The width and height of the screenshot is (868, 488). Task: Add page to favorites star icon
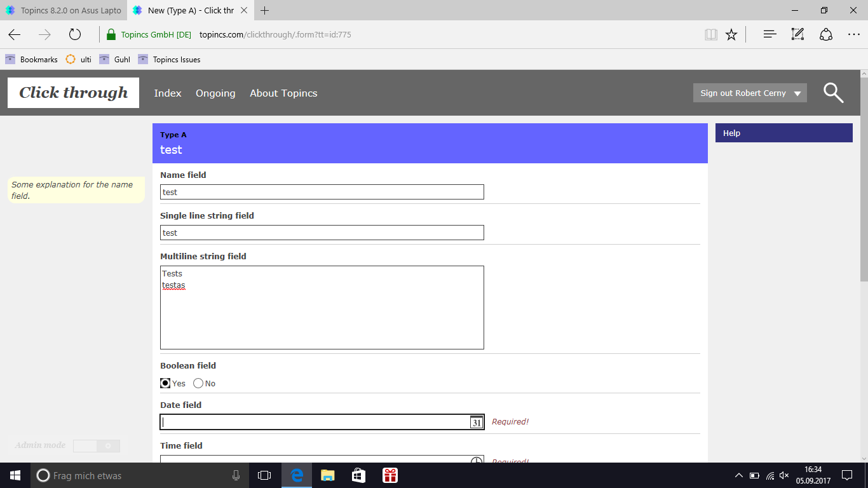click(731, 35)
